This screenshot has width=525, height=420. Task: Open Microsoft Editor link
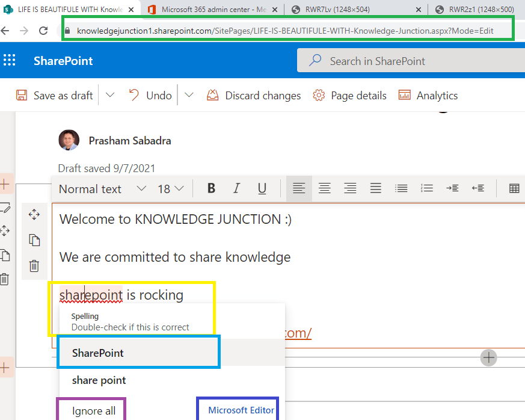[241, 410]
